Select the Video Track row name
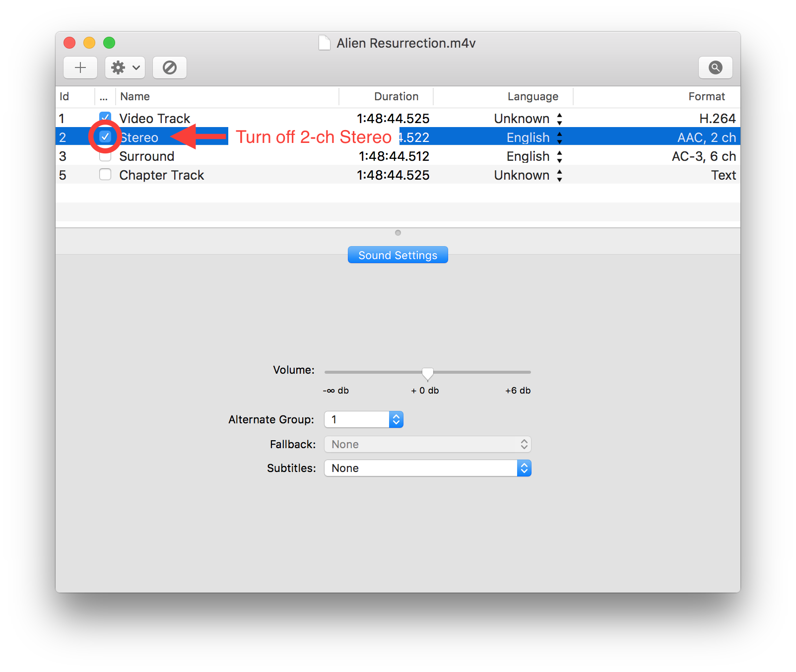This screenshot has height=672, width=796. pyautogui.click(x=155, y=119)
